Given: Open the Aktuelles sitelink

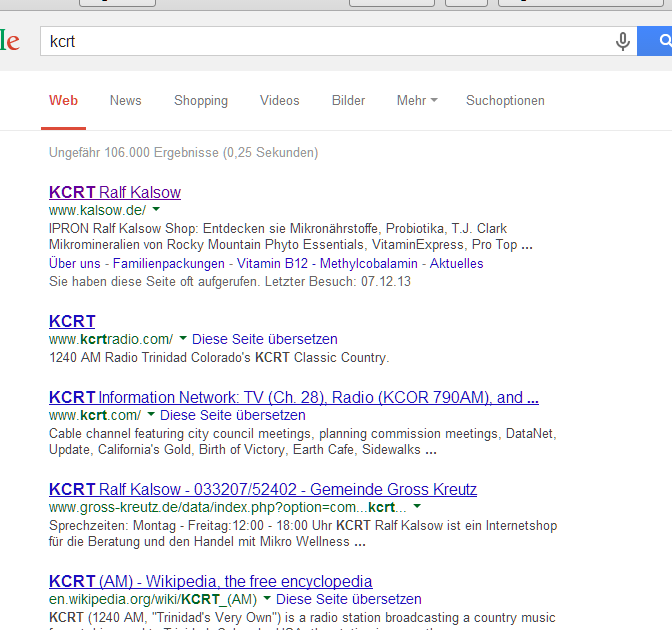Looking at the screenshot, I should click(456, 263).
